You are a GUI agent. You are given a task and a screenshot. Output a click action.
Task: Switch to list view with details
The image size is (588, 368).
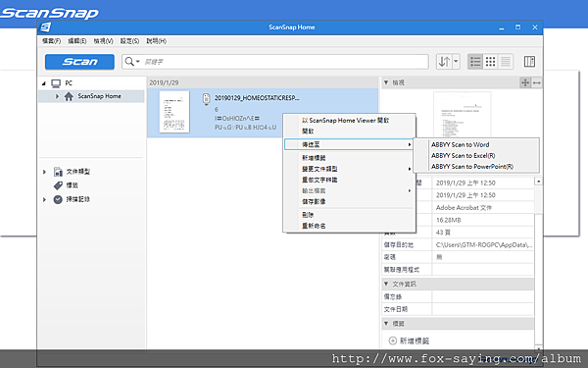click(x=475, y=62)
